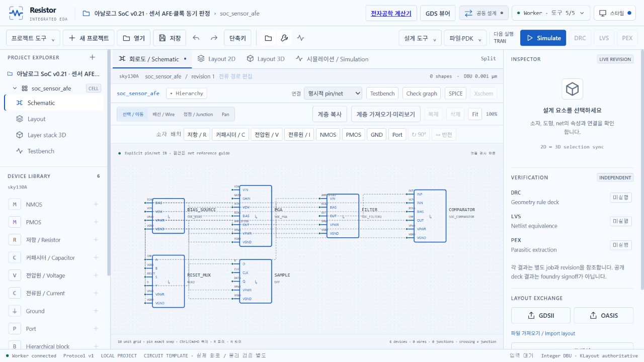Viewport: 644px width, 362px height.
Task: Add item with plus in Project Explorer
Action: point(92,57)
